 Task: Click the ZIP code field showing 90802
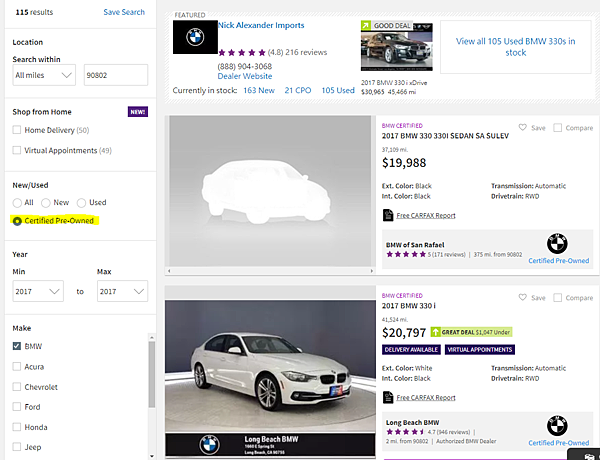(x=116, y=75)
